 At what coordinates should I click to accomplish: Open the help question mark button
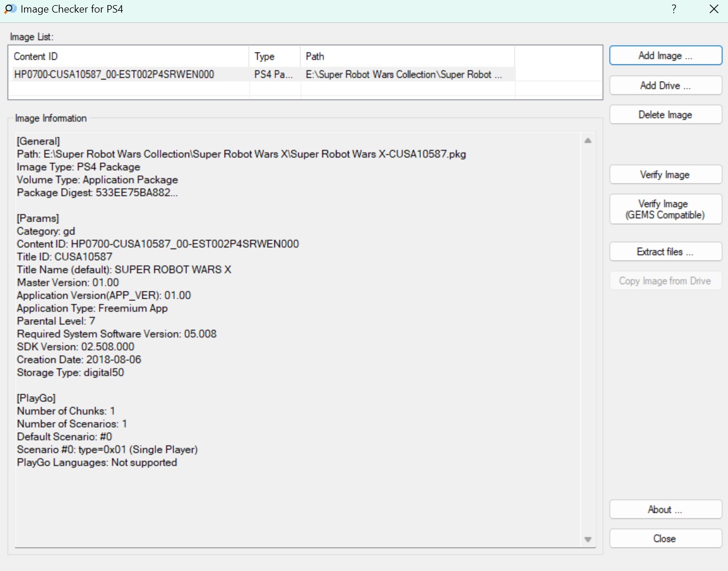pyautogui.click(x=674, y=9)
